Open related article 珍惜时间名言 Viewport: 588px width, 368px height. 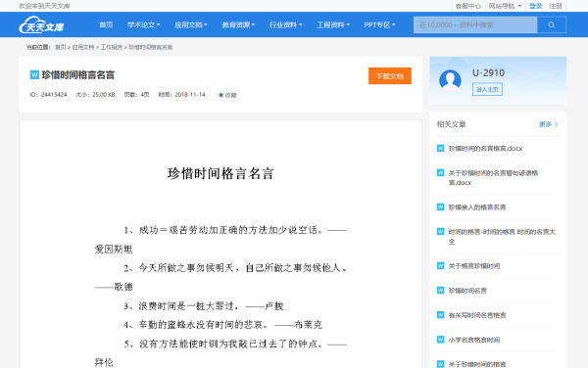point(467,291)
